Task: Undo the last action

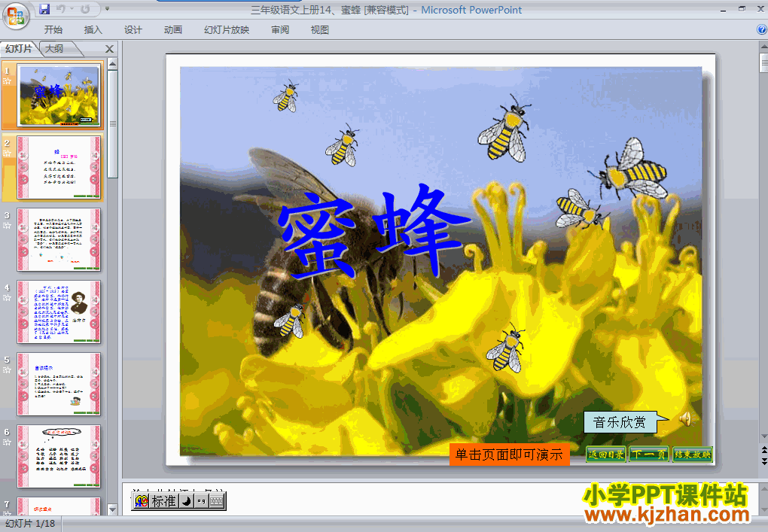Action: tap(61, 9)
